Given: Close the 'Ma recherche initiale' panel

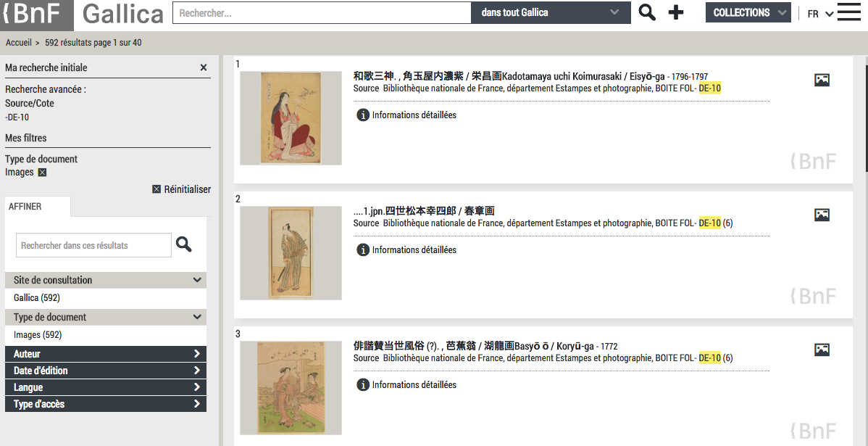Looking at the screenshot, I should (x=203, y=67).
